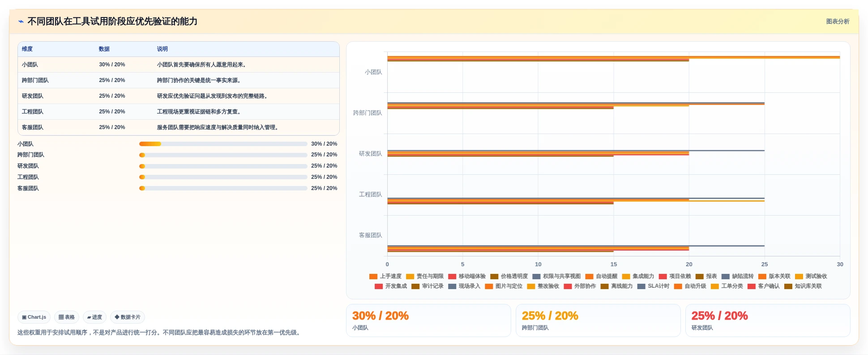
Task: Toggle the 自动提醒 legend series
Action: pyautogui.click(x=601, y=276)
